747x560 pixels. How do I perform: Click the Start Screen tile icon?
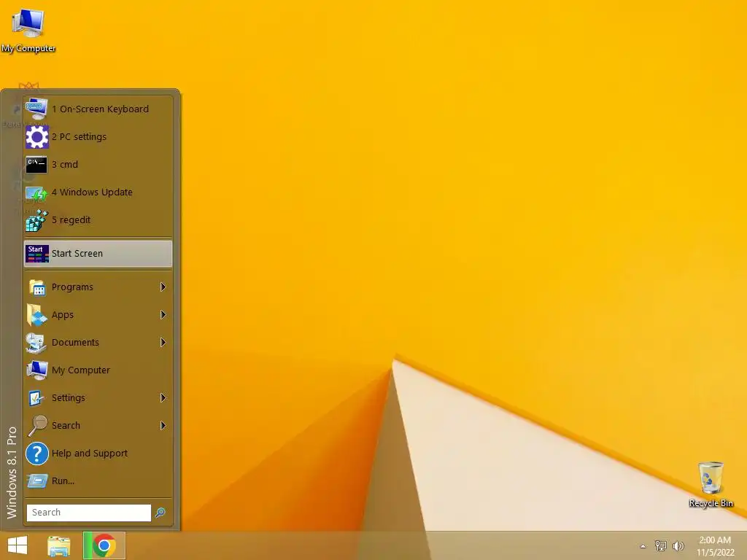coord(36,253)
